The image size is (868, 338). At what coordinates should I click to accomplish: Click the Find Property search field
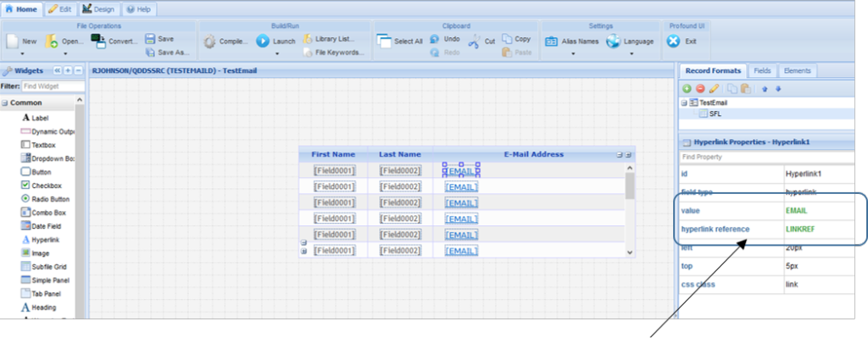[x=766, y=157]
